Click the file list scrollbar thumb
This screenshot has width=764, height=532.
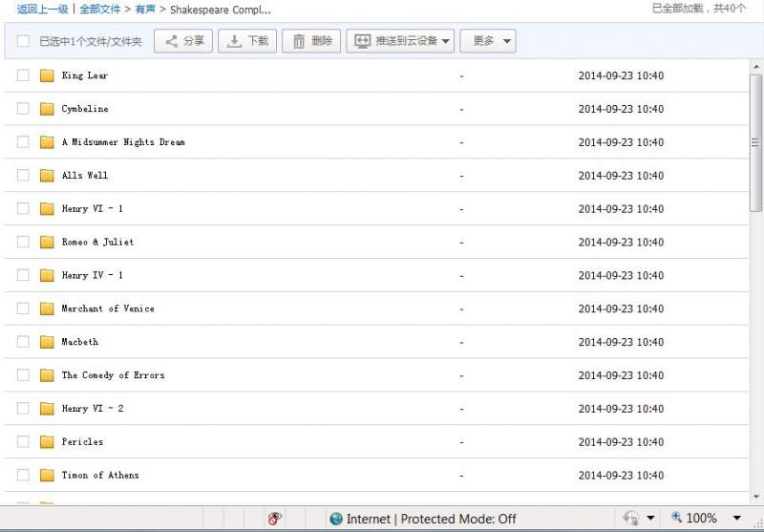pyautogui.click(x=755, y=142)
